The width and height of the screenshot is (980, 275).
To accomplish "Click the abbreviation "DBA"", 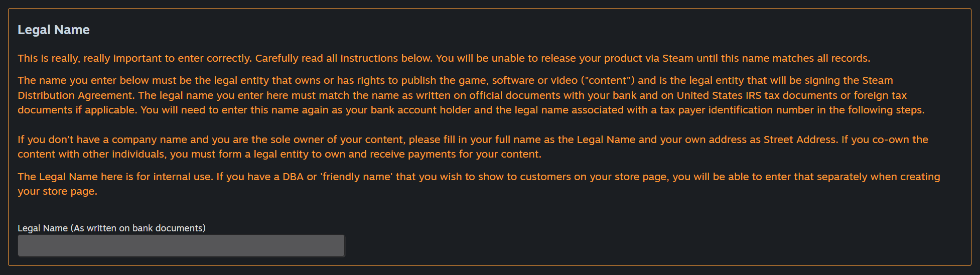I will pyautogui.click(x=293, y=177).
